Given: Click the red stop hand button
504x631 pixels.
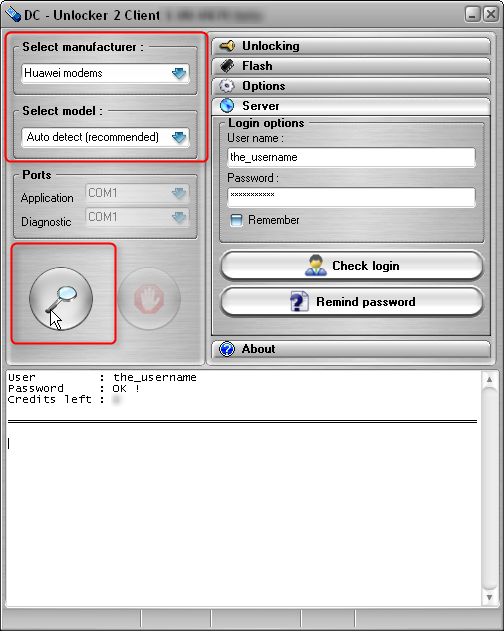Looking at the screenshot, I should 149,299.
